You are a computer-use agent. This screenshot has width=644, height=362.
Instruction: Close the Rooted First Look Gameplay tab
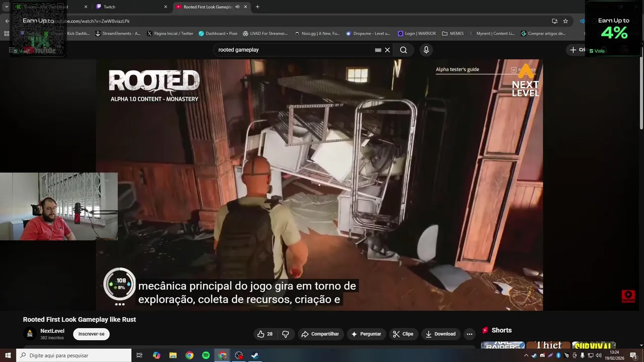(x=246, y=7)
